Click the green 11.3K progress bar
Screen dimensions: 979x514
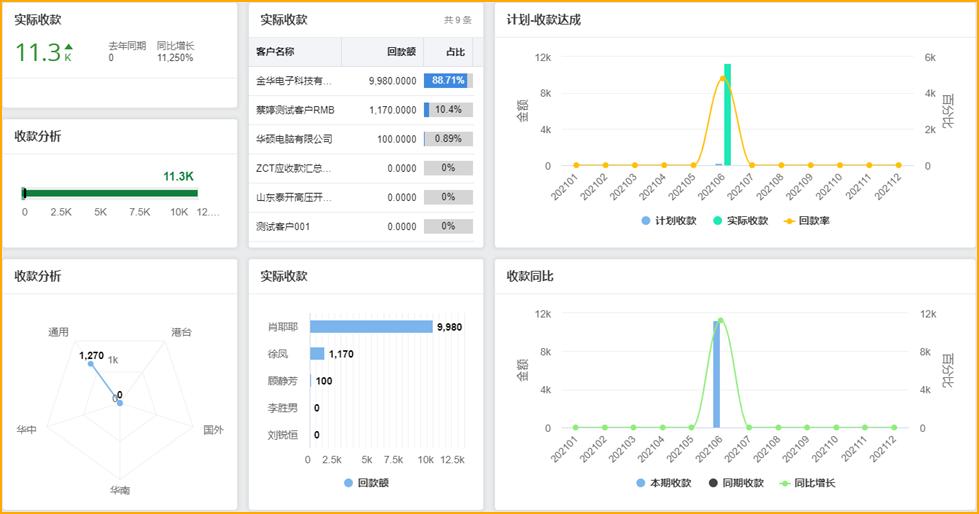[x=110, y=193]
